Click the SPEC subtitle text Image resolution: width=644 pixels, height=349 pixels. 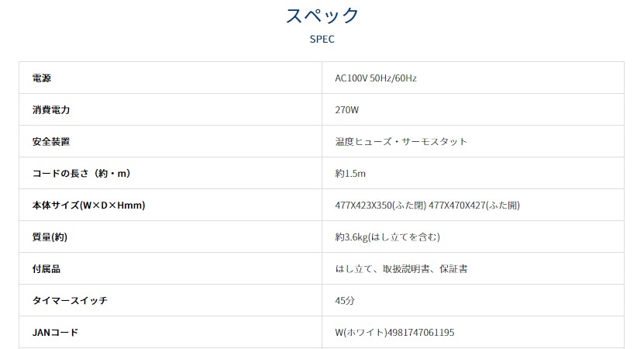click(x=322, y=39)
